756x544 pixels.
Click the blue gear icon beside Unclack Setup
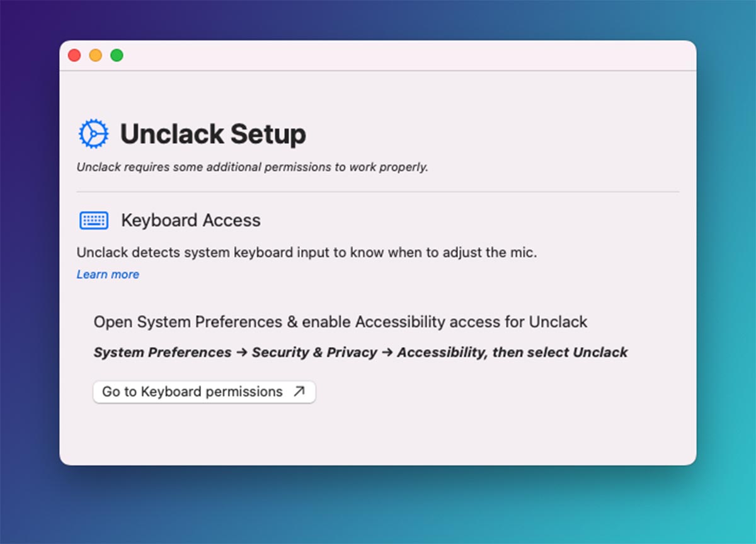(93, 134)
